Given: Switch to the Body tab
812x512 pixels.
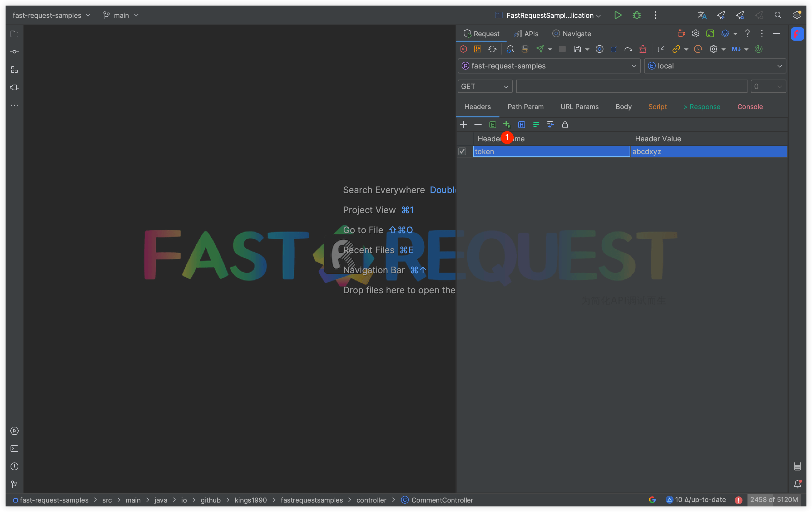Looking at the screenshot, I should (623, 107).
